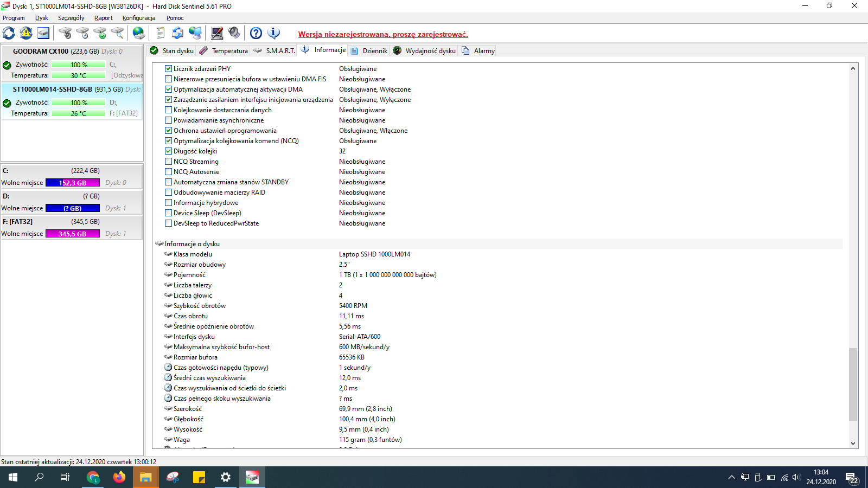
Task: Click the globe with disk toolbar icon
Action: click(x=139, y=33)
